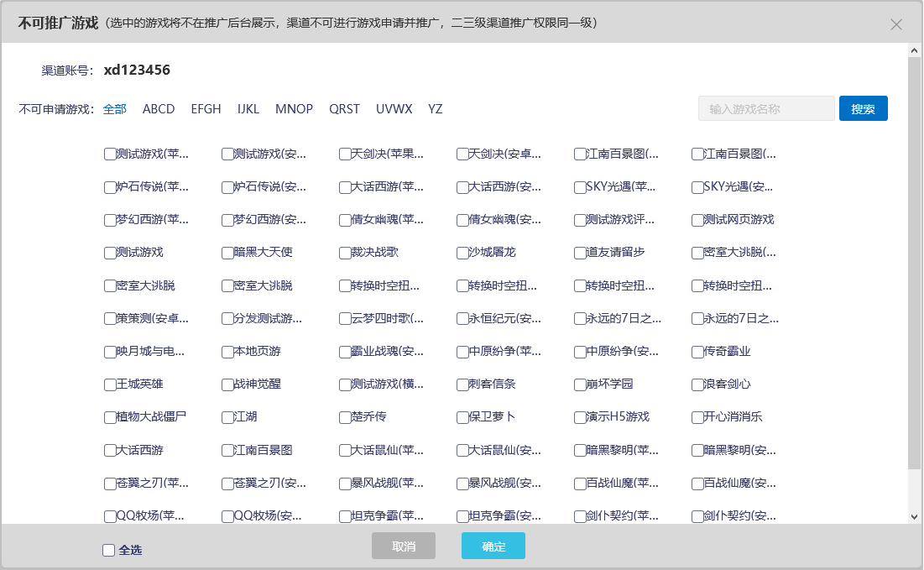Filter games by UVWX

click(394, 109)
